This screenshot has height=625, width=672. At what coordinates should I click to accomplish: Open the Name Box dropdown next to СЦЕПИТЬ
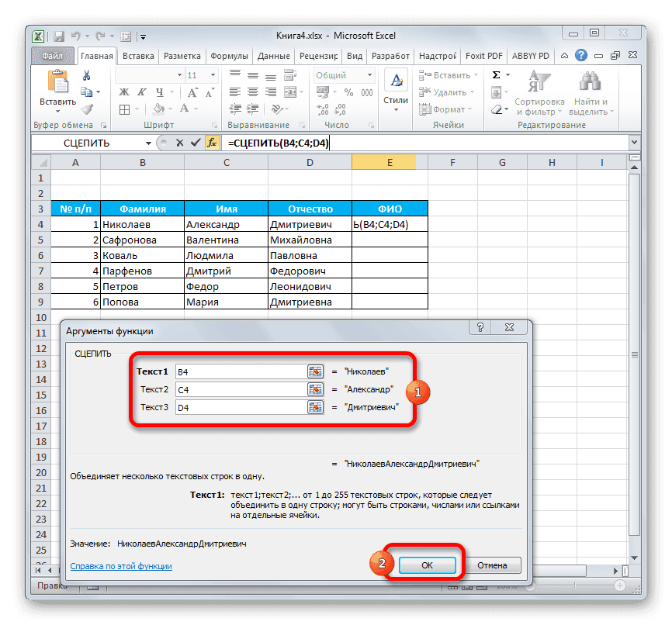click(x=150, y=143)
